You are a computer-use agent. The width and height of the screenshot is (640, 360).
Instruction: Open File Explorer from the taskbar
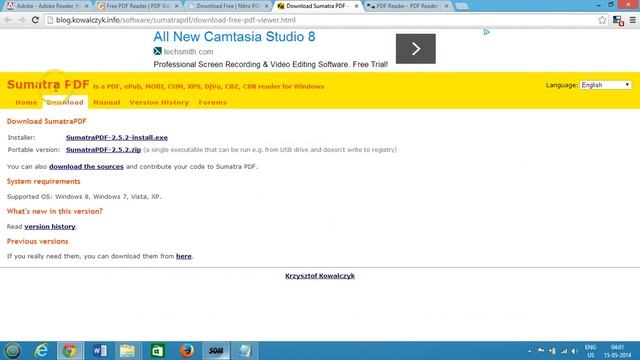coord(128,351)
